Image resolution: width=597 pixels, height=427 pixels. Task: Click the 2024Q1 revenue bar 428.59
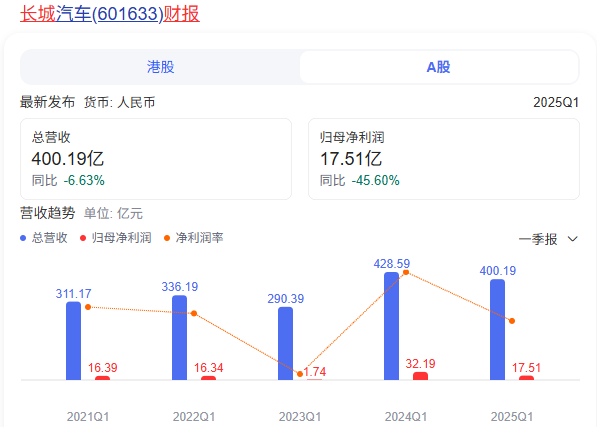(x=391, y=326)
